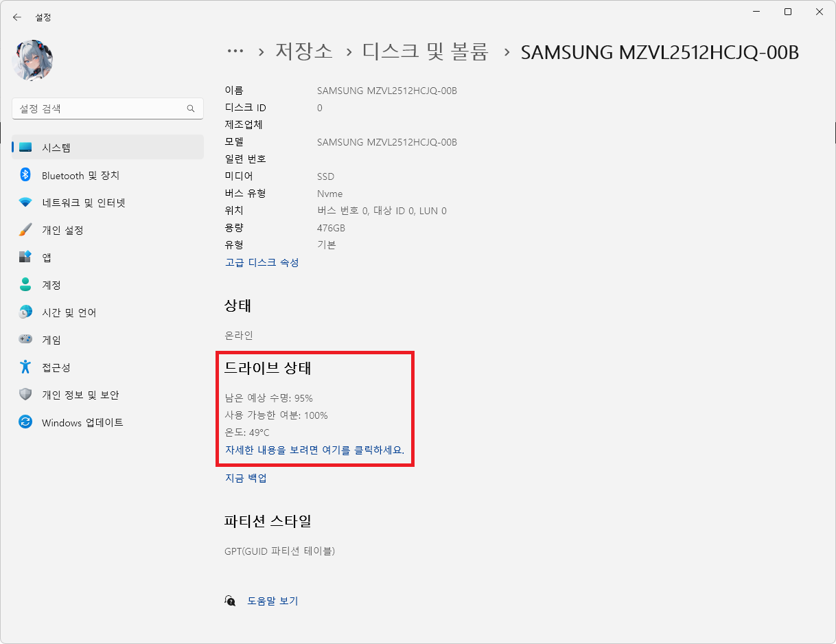Open 개인 설정 category
The image size is (836, 644).
click(x=108, y=230)
